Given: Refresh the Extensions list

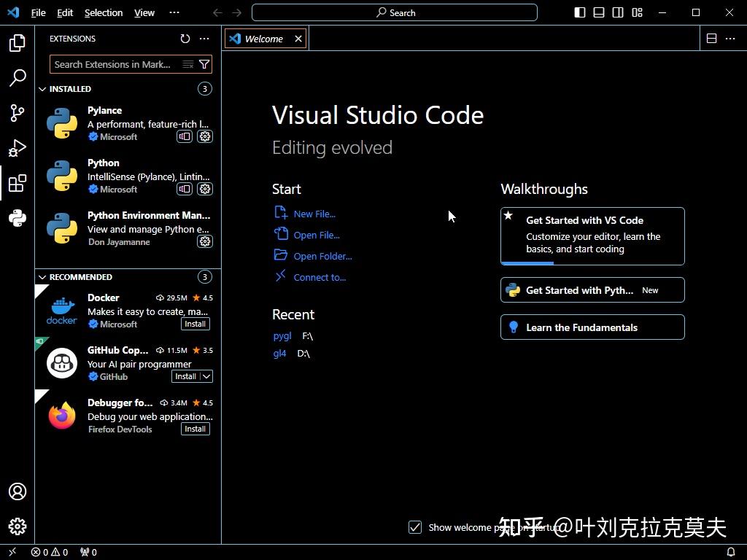Looking at the screenshot, I should (x=185, y=39).
